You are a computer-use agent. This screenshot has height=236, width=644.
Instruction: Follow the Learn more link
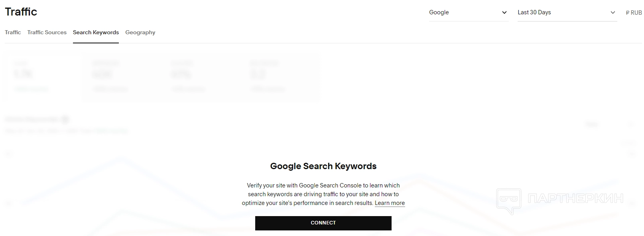click(x=390, y=203)
